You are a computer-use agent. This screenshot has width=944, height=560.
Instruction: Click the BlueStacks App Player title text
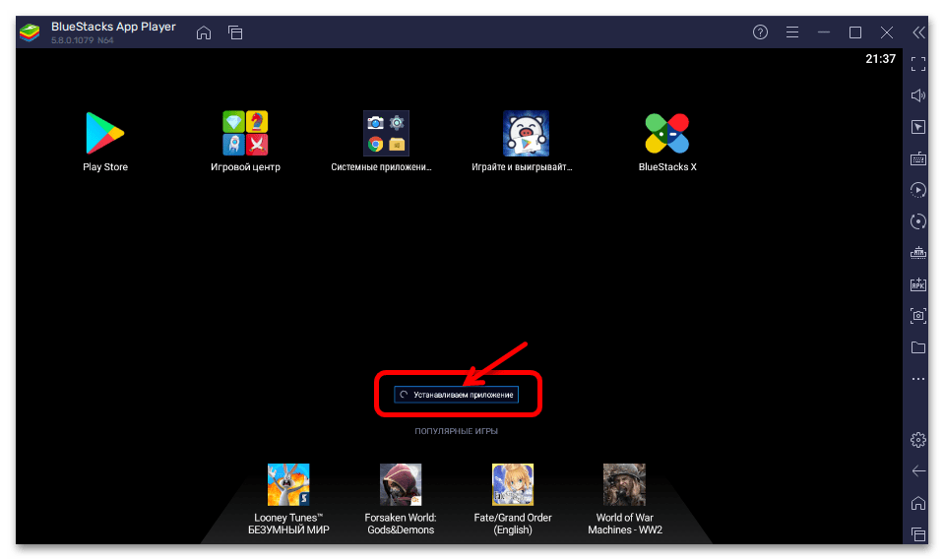tap(113, 27)
